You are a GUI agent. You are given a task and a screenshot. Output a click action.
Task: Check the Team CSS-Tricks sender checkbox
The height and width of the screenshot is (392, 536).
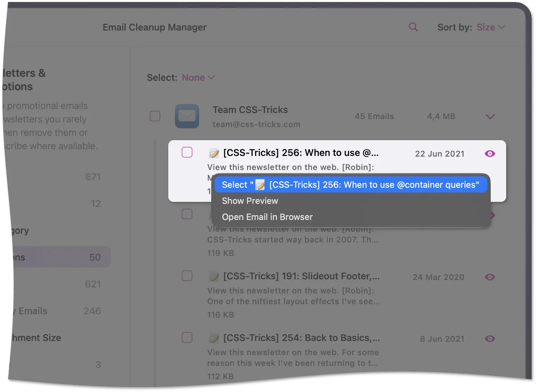(155, 116)
